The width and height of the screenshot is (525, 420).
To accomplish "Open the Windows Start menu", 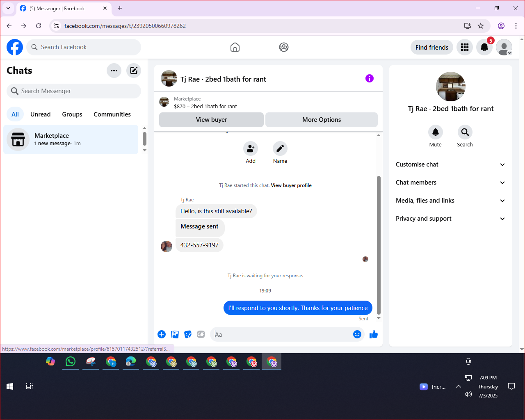I will 10,386.
